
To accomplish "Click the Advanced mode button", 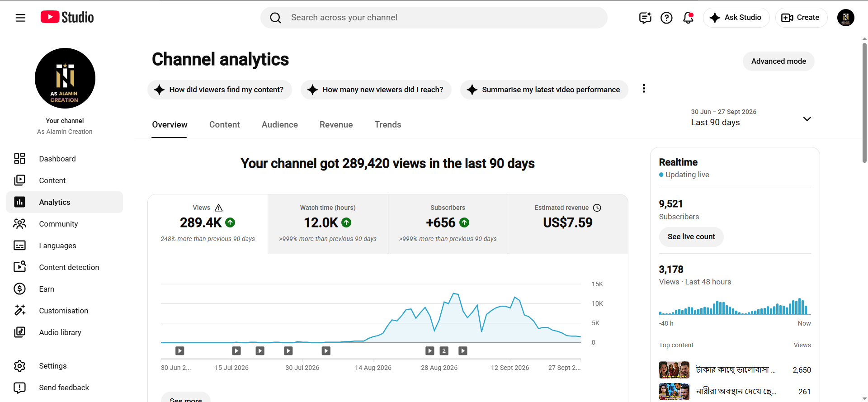I will (778, 61).
